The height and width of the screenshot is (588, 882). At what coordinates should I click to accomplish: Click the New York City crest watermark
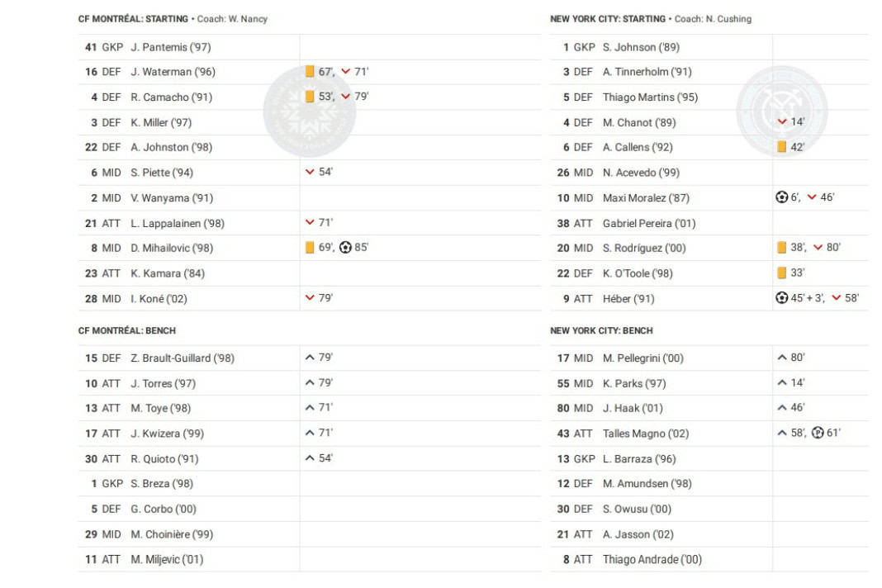pyautogui.click(x=781, y=111)
